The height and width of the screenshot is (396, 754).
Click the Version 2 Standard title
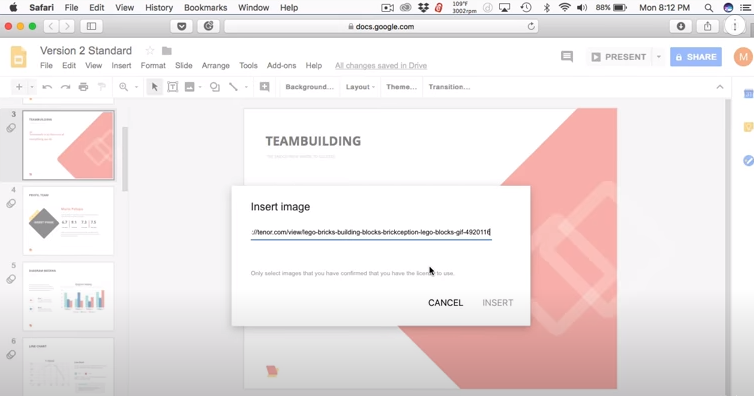(x=86, y=50)
